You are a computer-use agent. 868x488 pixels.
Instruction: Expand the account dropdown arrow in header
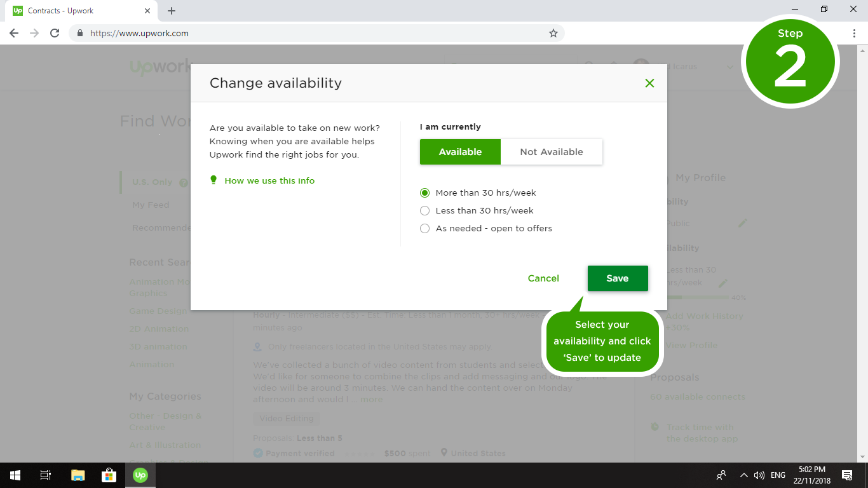tap(729, 67)
